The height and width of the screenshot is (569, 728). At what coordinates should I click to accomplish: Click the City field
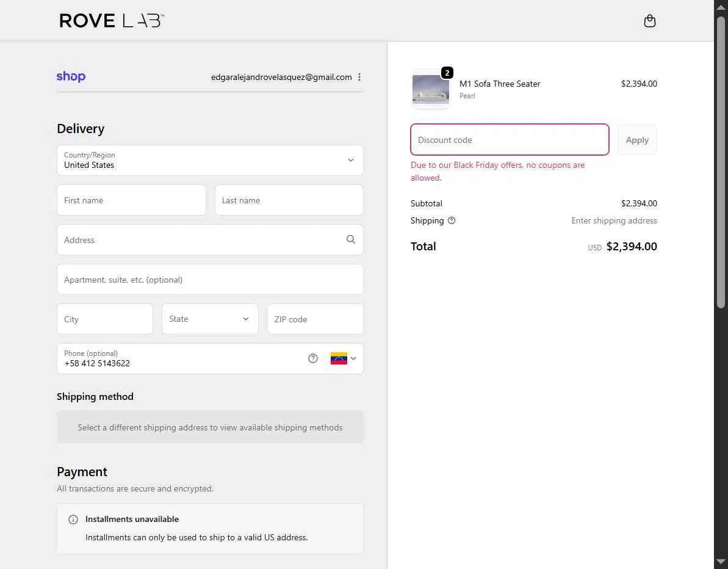pyautogui.click(x=105, y=319)
